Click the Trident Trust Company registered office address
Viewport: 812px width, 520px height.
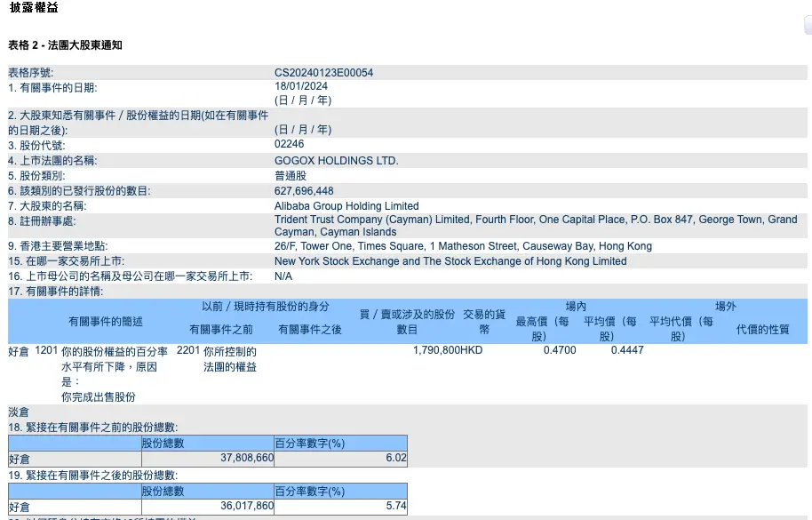(x=536, y=226)
